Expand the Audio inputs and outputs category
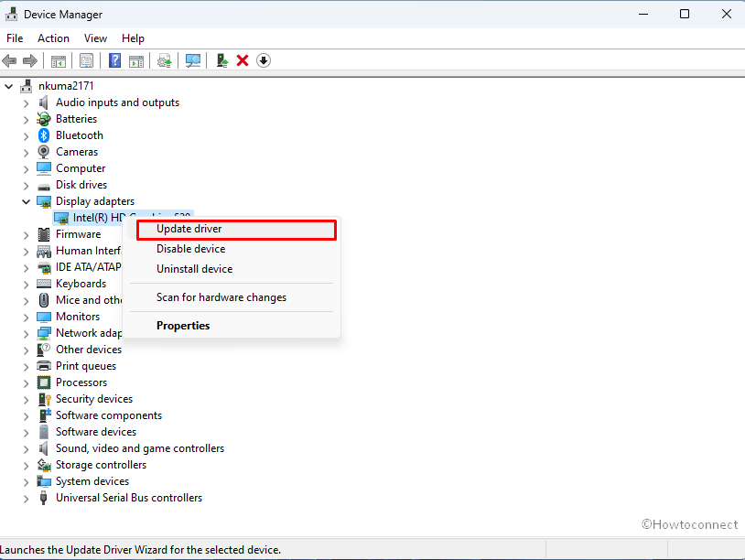Viewport: 745px width, 560px height. click(x=27, y=103)
